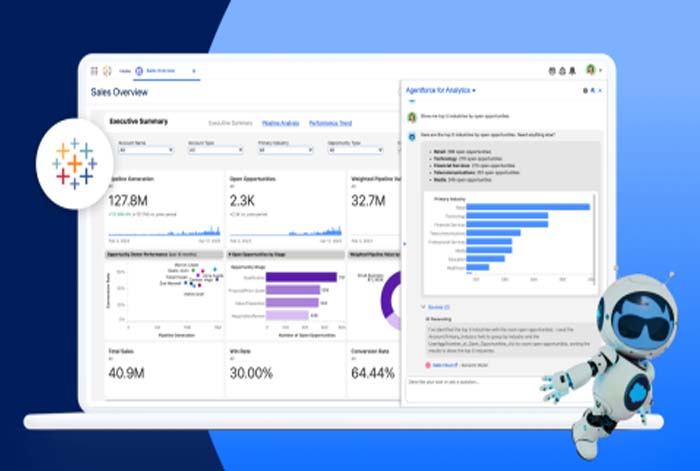Click the large Tableau logo badge
Image resolution: width=700 pixels, height=471 pixels.
(75, 163)
